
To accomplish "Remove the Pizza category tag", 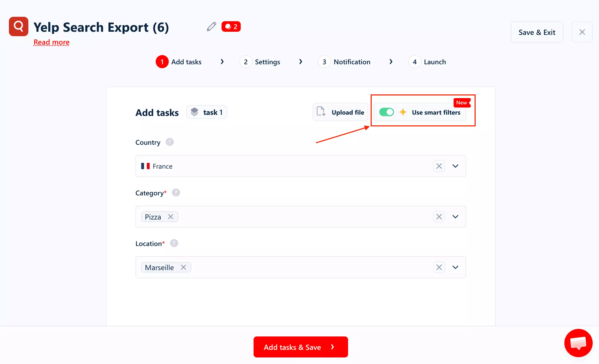I will tap(171, 217).
